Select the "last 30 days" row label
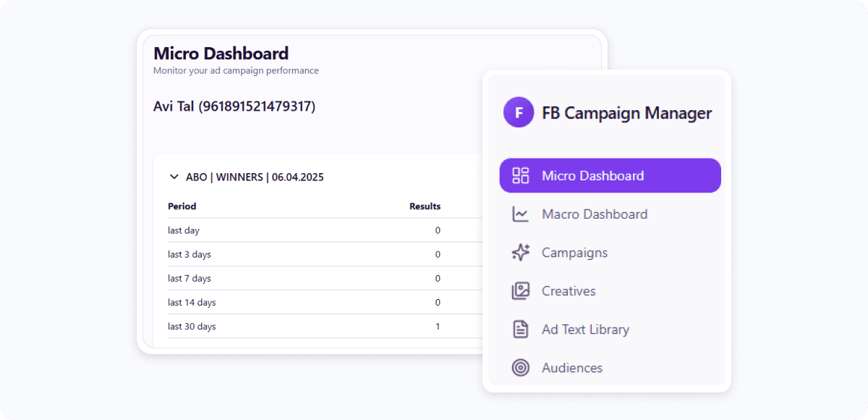 coord(192,327)
